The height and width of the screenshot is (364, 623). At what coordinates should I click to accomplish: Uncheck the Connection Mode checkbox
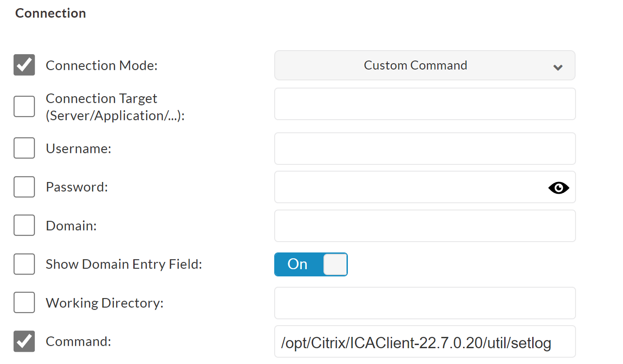(24, 65)
